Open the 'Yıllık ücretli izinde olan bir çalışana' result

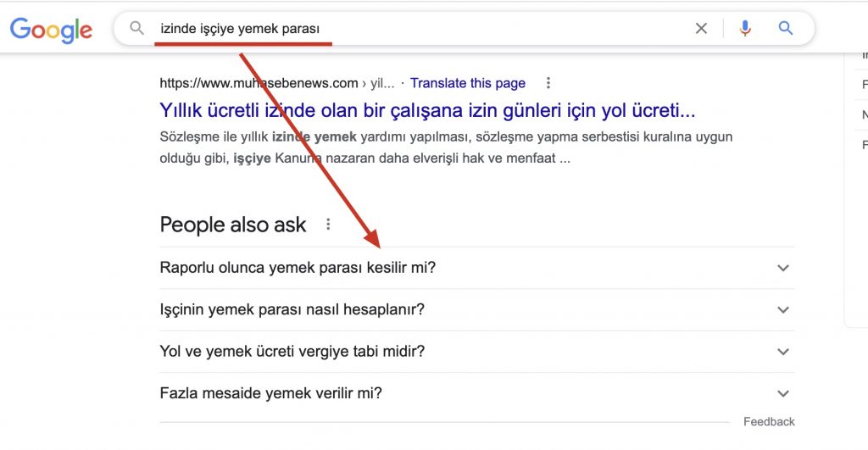tap(427, 110)
